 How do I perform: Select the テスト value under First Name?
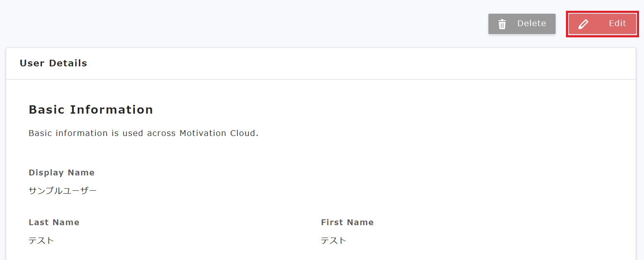[334, 241]
